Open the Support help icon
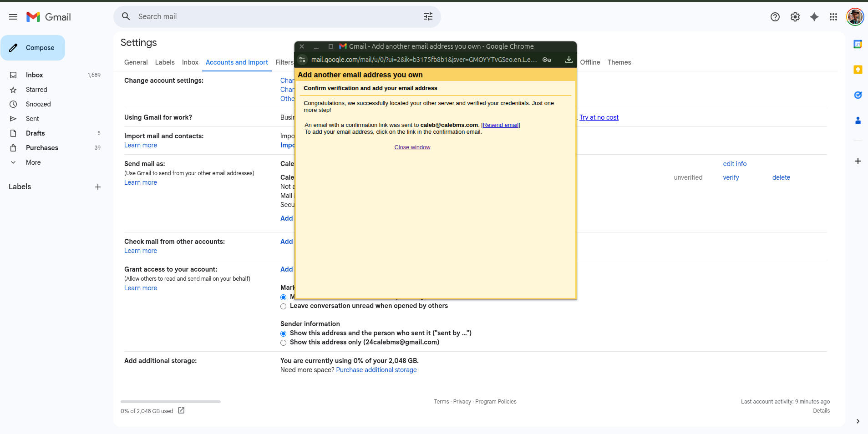 [x=775, y=17]
